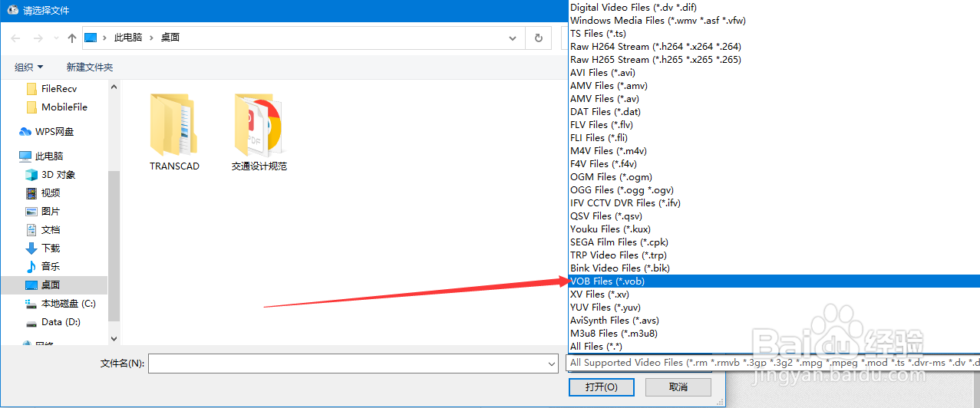Viewport: 980px width, 408px height.
Task: Expand the 文件名 dropdown arrow
Action: click(552, 364)
